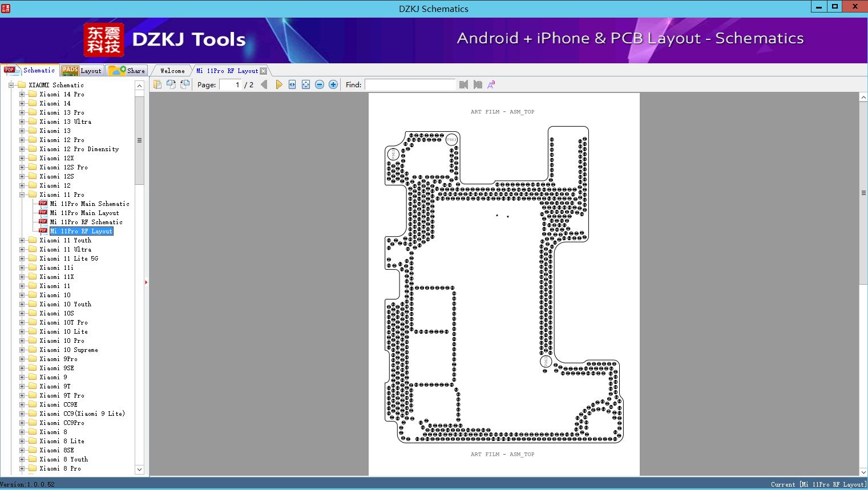Click the Xiaomi 12S folder icon
The height and width of the screenshot is (490, 868).
(33, 176)
